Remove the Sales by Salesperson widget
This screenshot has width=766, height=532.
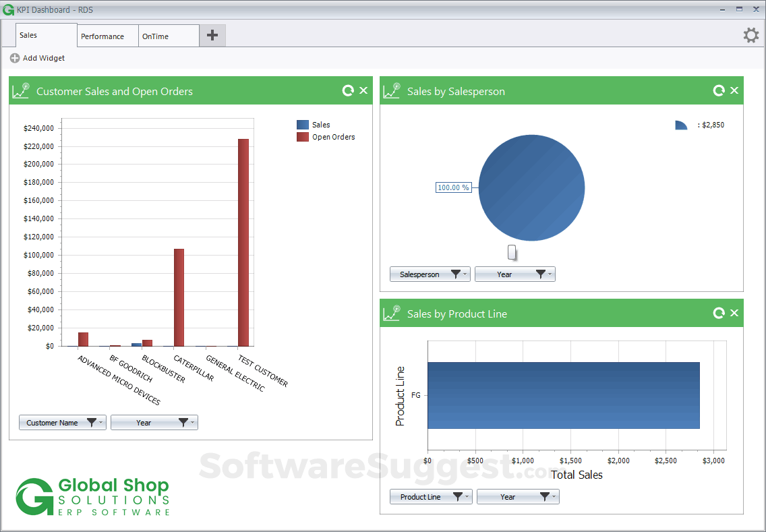[x=734, y=90]
